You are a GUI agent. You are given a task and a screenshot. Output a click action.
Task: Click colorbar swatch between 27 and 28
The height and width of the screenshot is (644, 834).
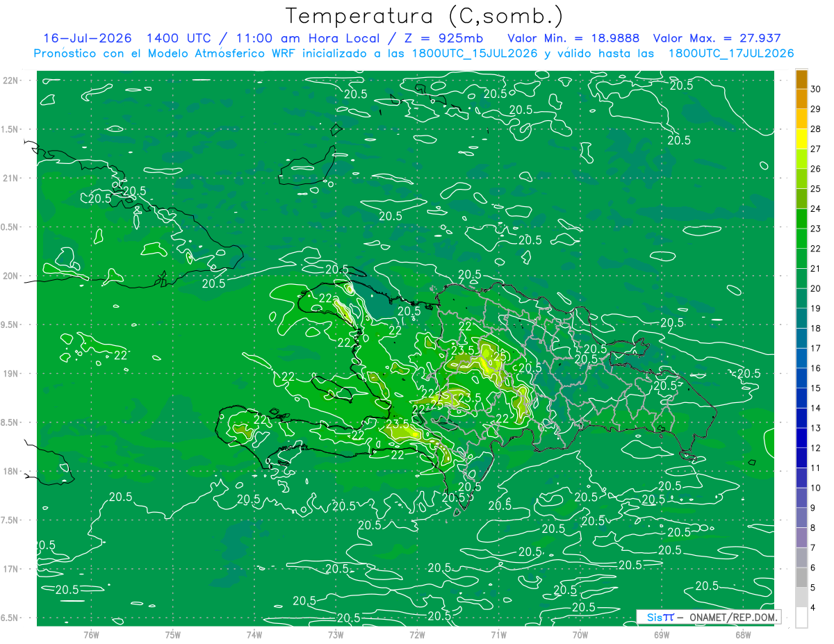(801, 139)
